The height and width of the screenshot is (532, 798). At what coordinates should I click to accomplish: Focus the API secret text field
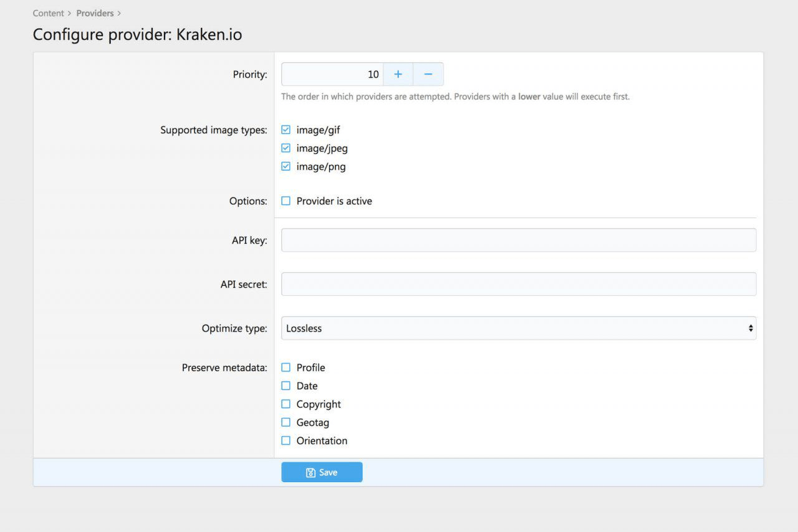tap(518, 284)
